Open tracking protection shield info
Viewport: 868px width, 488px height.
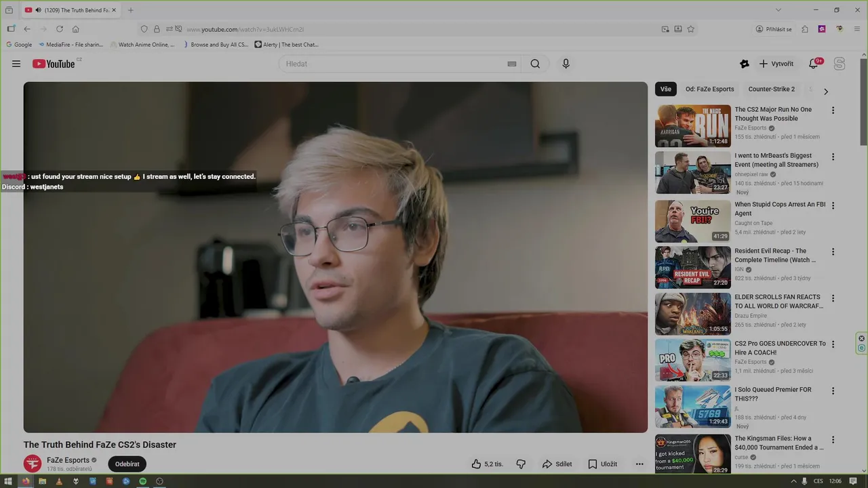coord(144,29)
